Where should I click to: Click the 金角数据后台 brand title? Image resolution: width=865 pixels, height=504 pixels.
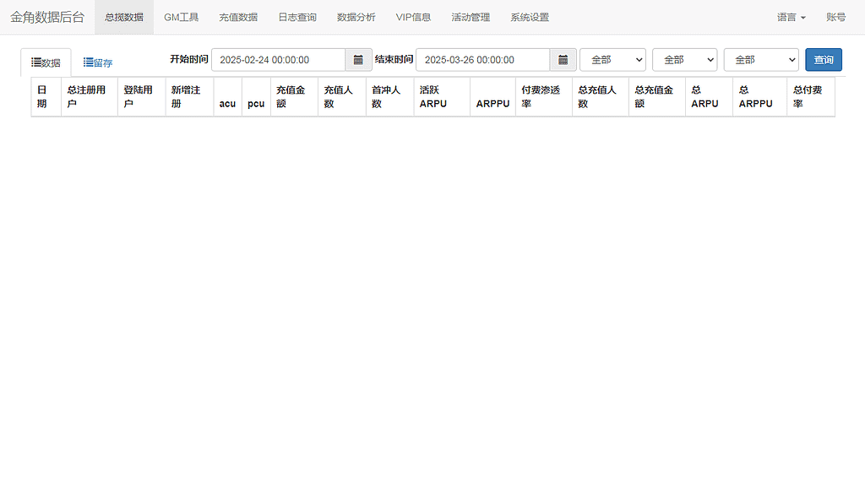[47, 17]
